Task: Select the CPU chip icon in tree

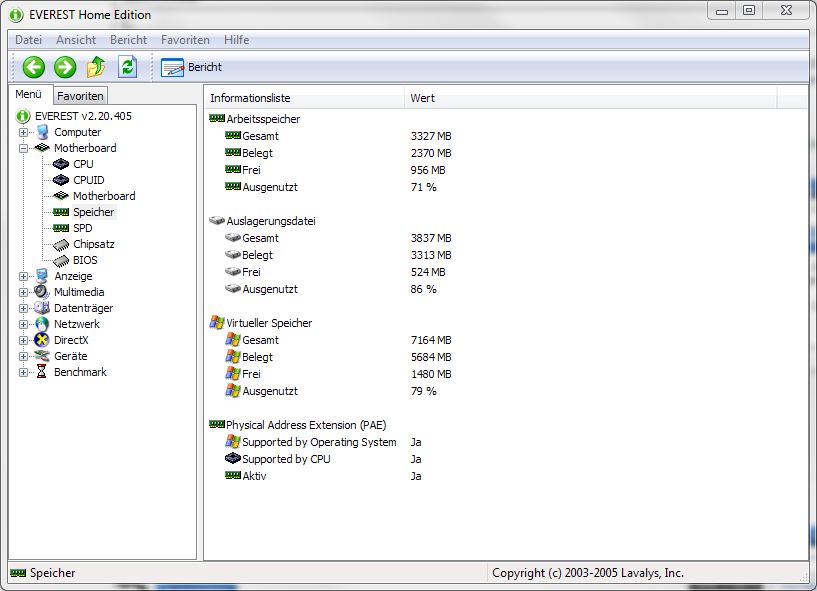Action: [61, 164]
